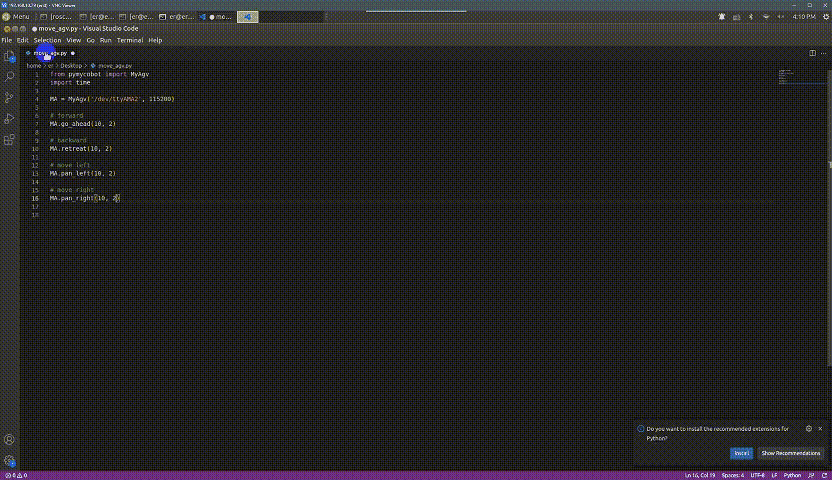Open the Help menu

pos(155,40)
